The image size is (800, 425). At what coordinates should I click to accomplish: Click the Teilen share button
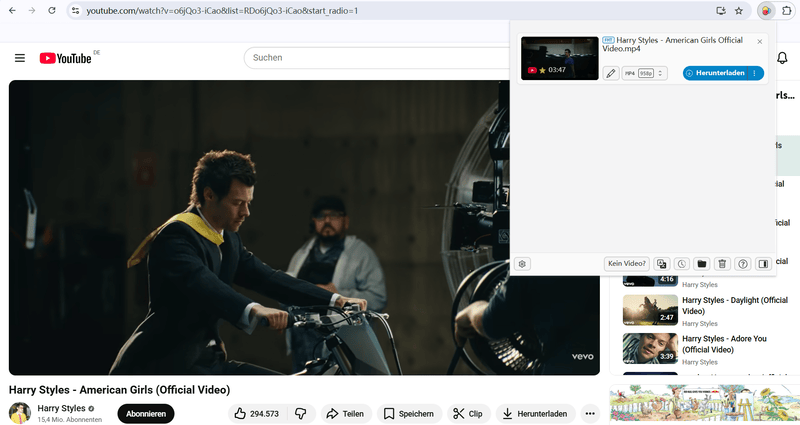point(346,414)
